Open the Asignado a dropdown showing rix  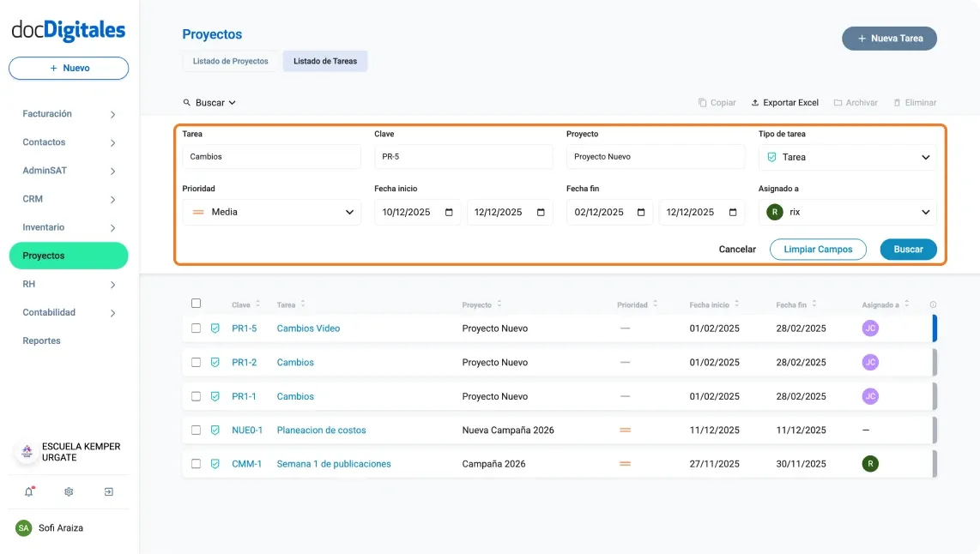coord(925,212)
